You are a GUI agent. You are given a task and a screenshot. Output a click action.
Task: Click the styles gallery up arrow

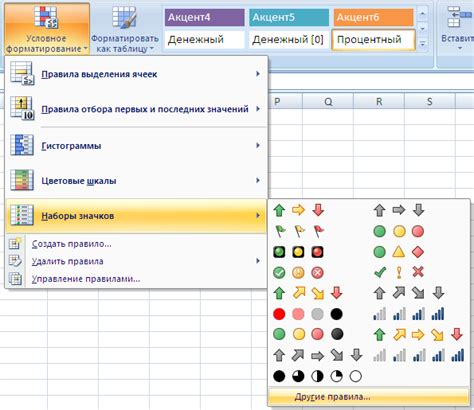point(423,14)
